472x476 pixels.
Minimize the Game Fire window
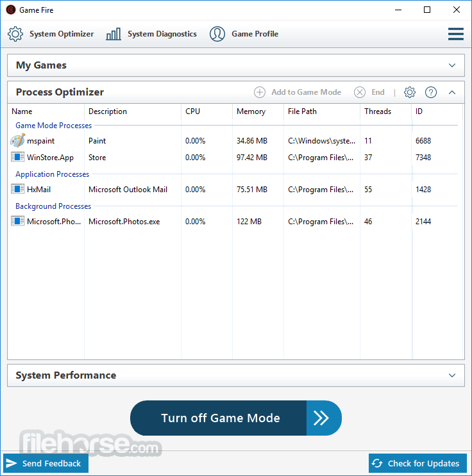coord(398,10)
